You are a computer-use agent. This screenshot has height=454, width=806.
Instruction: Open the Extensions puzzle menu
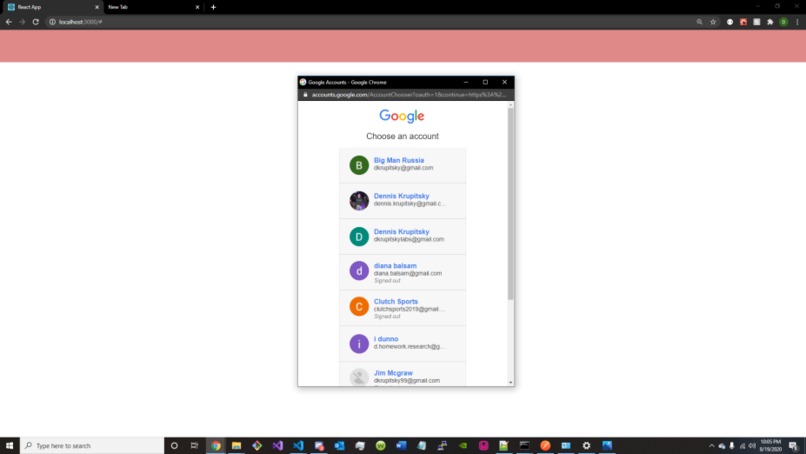[x=770, y=22]
